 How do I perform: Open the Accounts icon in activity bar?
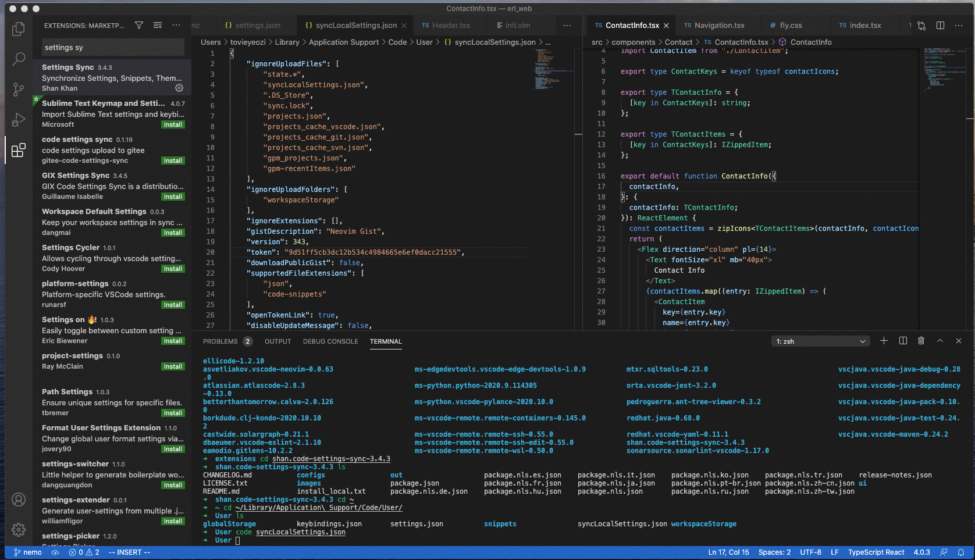tap(19, 500)
